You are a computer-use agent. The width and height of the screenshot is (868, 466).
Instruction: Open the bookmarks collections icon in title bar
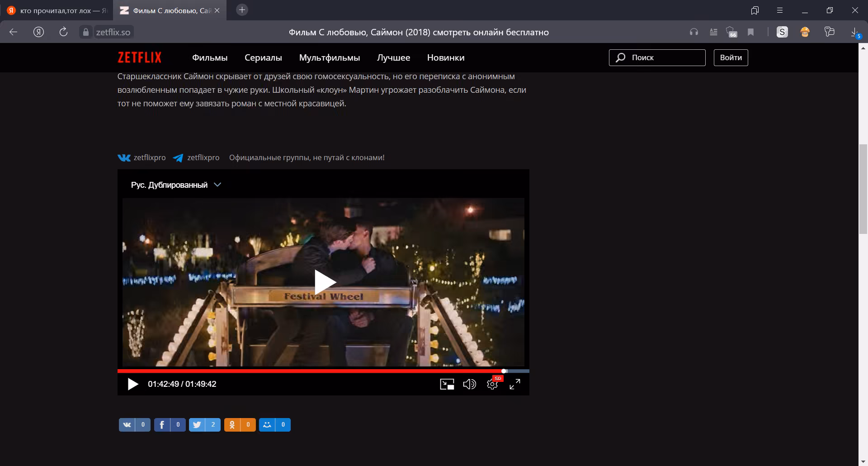[x=755, y=10]
